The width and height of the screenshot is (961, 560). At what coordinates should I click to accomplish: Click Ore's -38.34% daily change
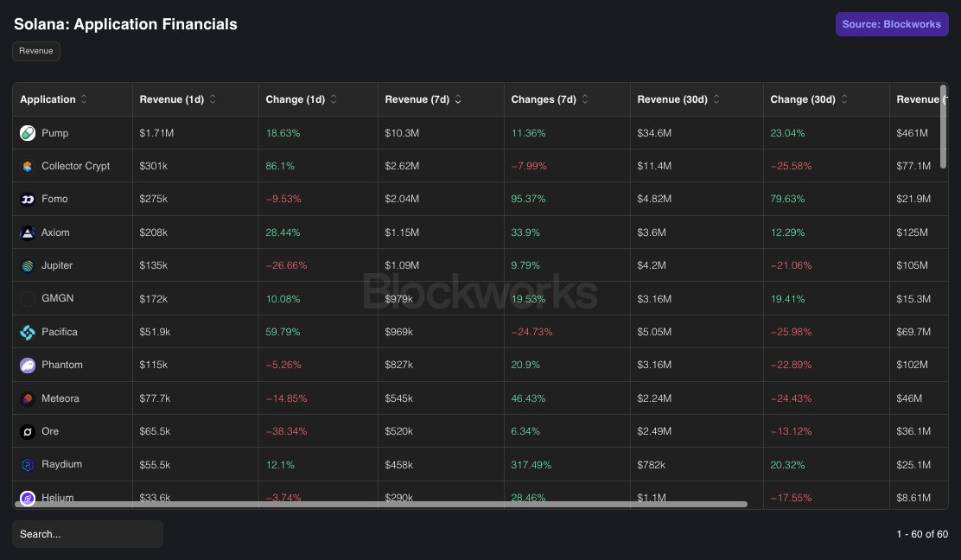pos(286,432)
